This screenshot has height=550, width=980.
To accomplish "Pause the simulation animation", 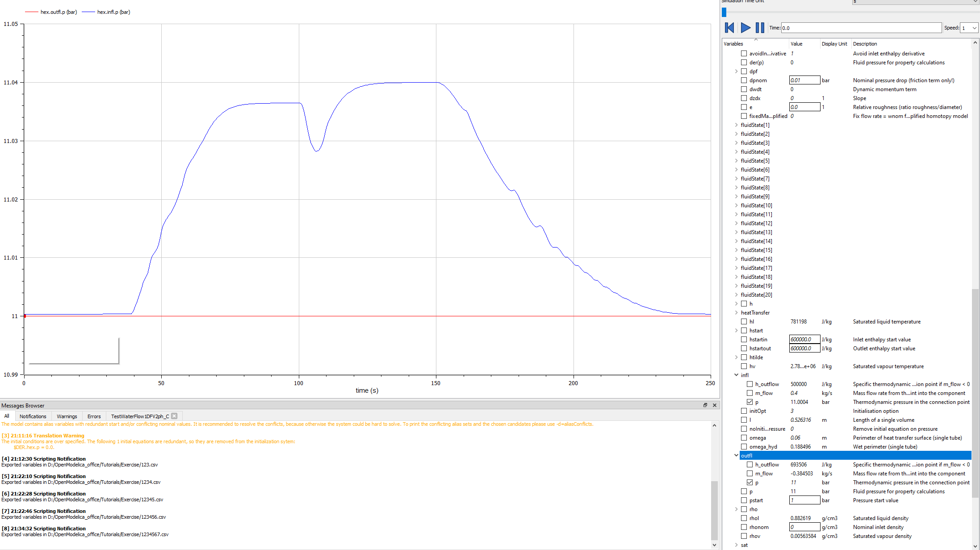I will [759, 27].
